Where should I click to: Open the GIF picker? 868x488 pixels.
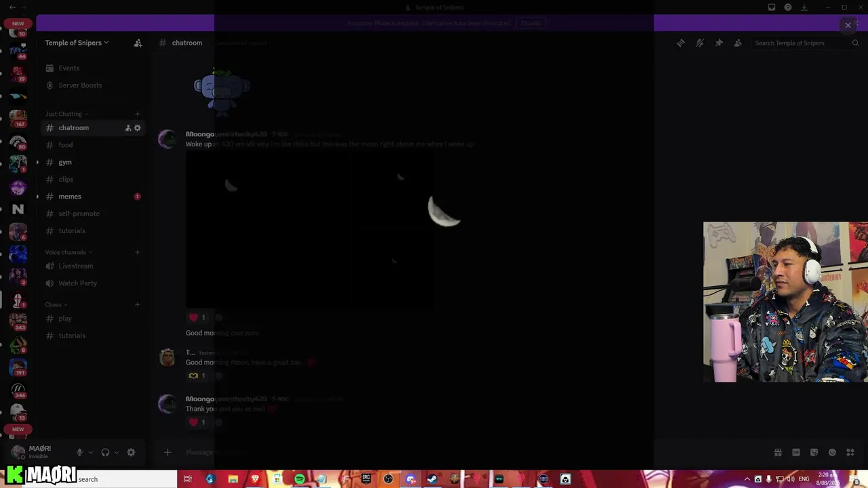coord(796,453)
